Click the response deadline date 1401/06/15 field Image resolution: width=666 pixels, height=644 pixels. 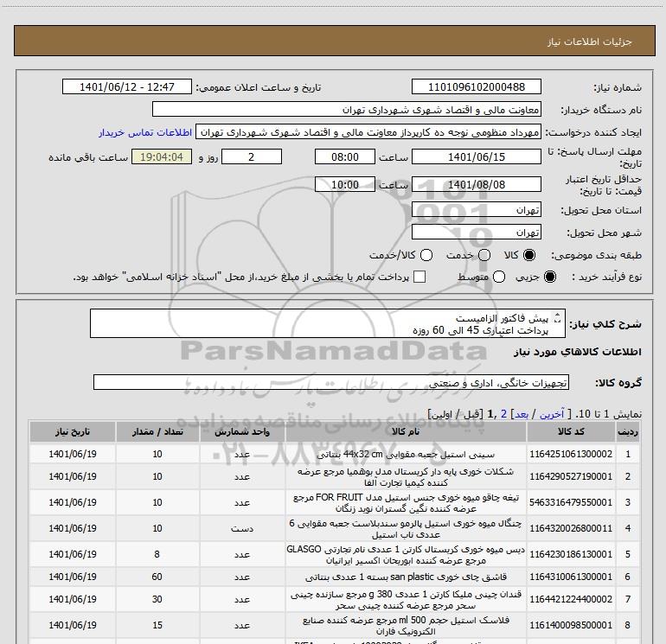(x=476, y=156)
